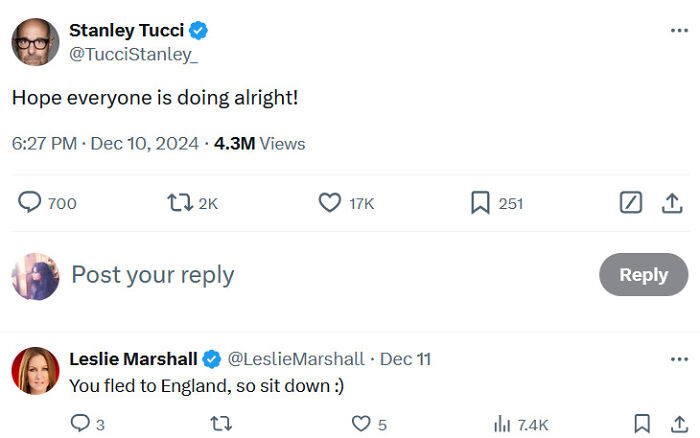
Task: Open the @TucciStanley_ handle link
Action: point(132,55)
